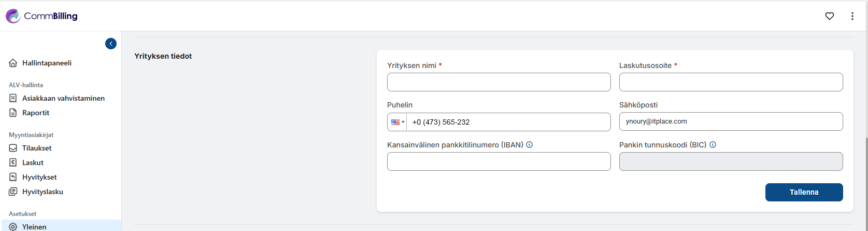Click the Asiakkaan vahvistaminen icon

click(x=13, y=98)
